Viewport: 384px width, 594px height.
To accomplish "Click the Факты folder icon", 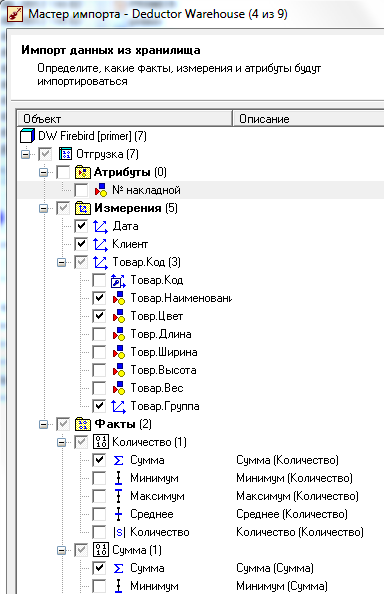I will click(83, 424).
